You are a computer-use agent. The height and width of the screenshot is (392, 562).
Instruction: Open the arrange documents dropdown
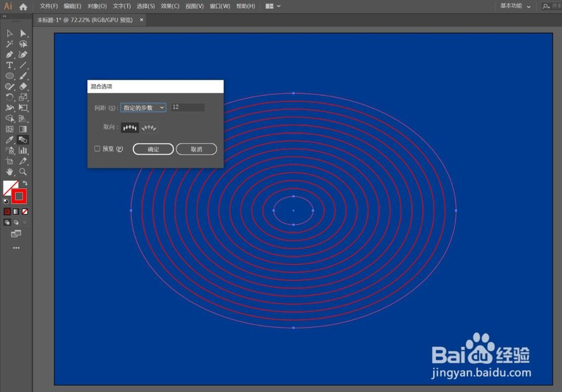point(273,6)
